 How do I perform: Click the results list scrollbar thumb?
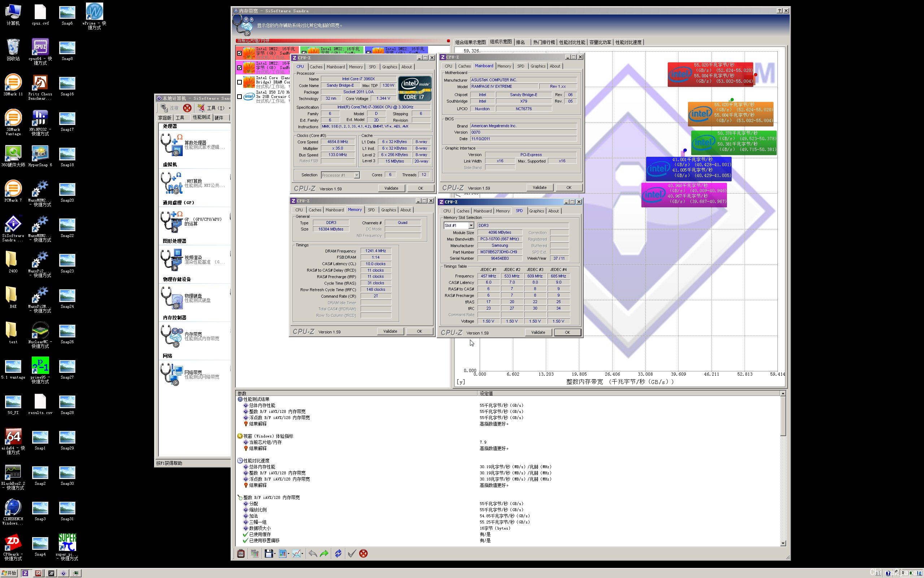[x=783, y=416]
